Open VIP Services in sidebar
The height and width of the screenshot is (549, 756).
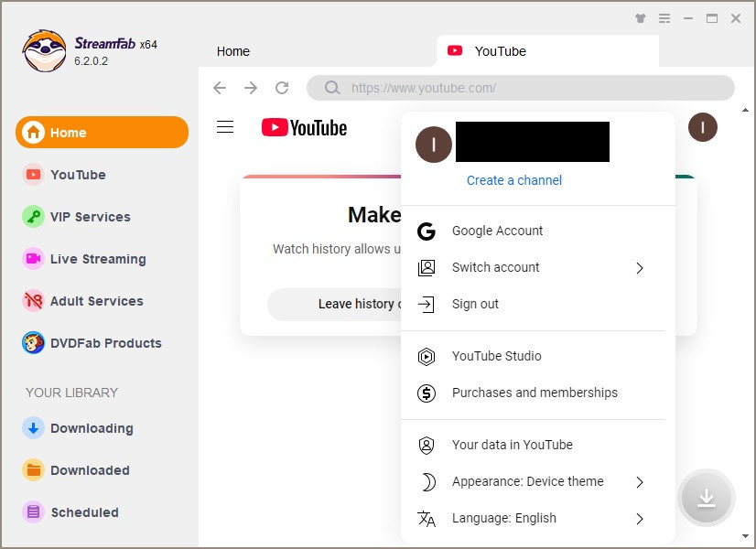point(91,217)
